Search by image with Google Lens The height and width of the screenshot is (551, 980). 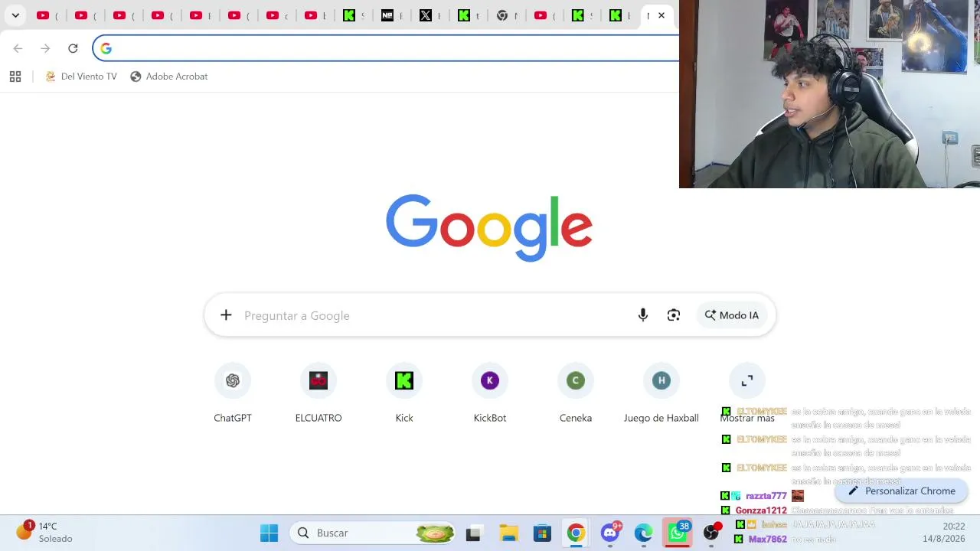674,315
